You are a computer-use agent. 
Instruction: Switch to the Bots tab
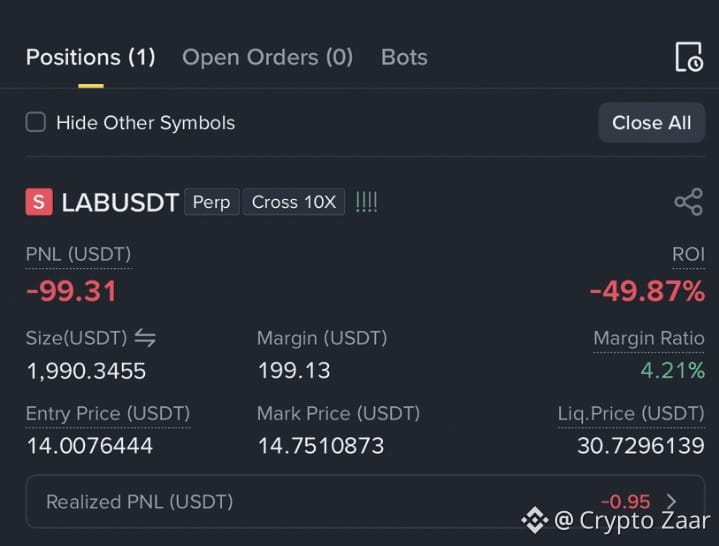(x=404, y=58)
